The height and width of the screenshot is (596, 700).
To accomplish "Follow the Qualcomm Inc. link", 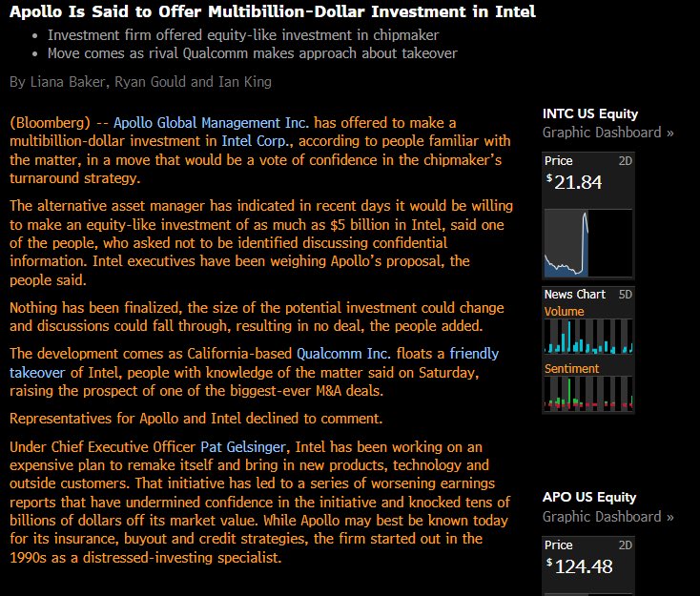I will 343,354.
